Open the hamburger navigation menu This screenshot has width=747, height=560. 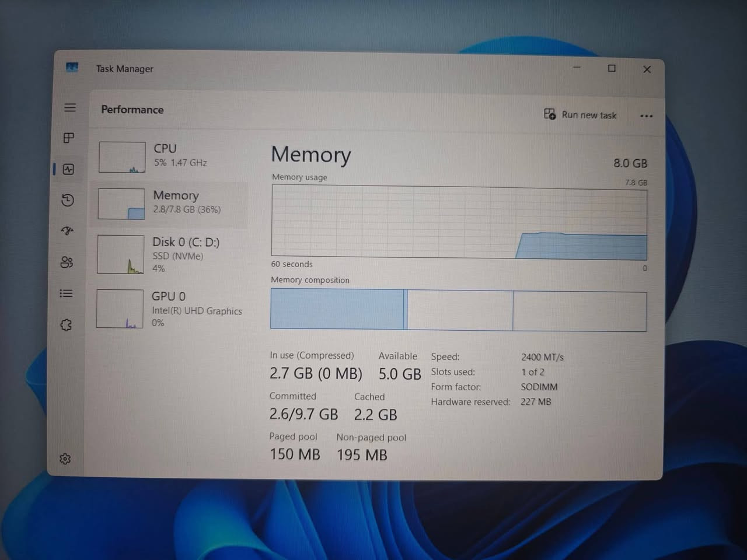pyautogui.click(x=70, y=107)
